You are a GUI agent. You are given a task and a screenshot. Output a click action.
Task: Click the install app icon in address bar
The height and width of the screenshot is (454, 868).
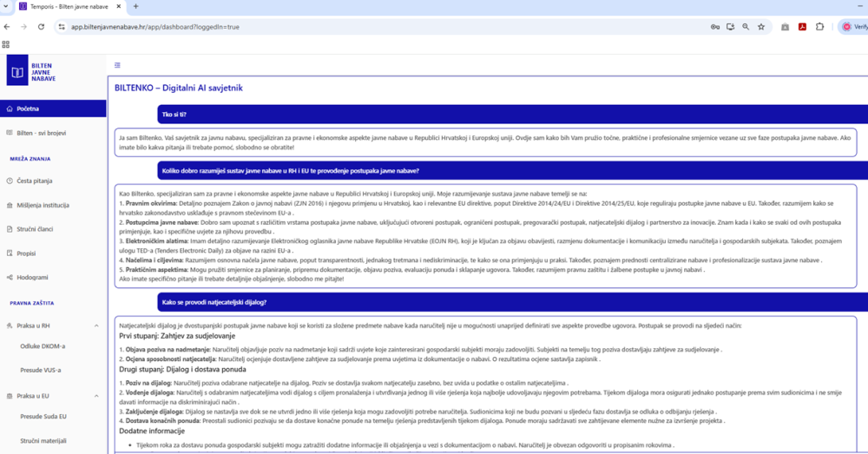click(730, 27)
